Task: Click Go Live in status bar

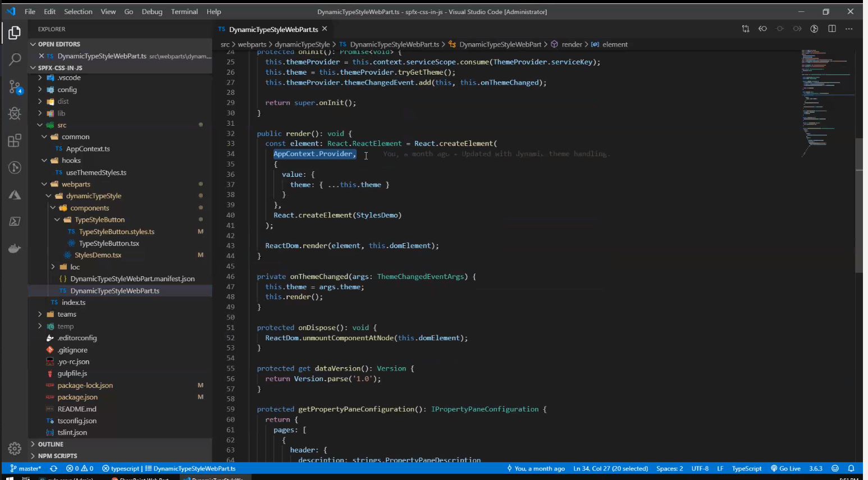Action: (x=785, y=468)
